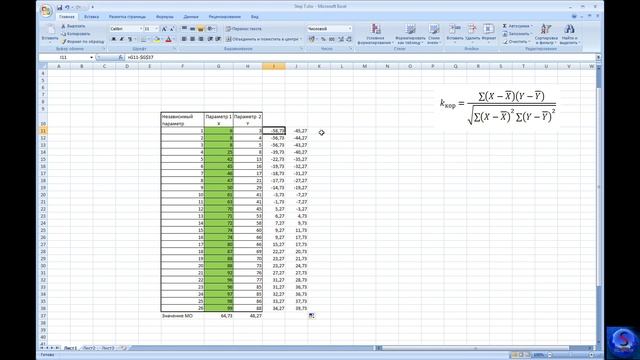Select the Лист1 sheet tab
This screenshot has height=360, width=640.
tap(70, 348)
